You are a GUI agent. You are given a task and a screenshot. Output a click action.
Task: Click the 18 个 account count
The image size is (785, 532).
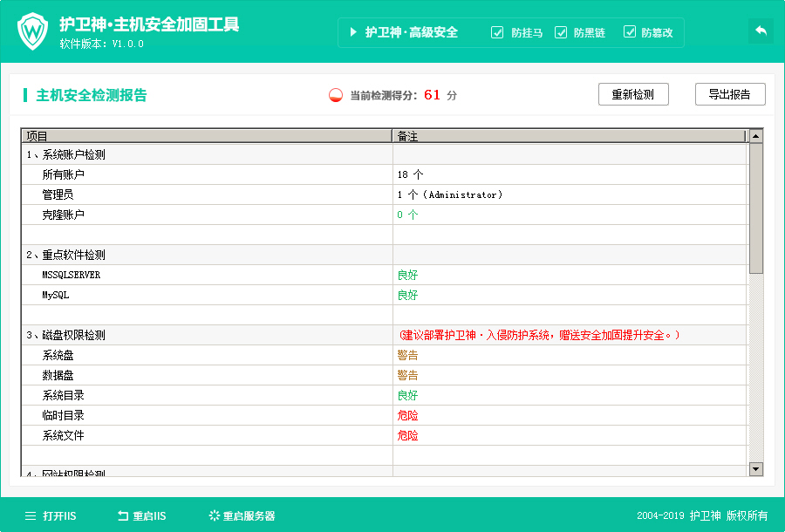(x=410, y=174)
